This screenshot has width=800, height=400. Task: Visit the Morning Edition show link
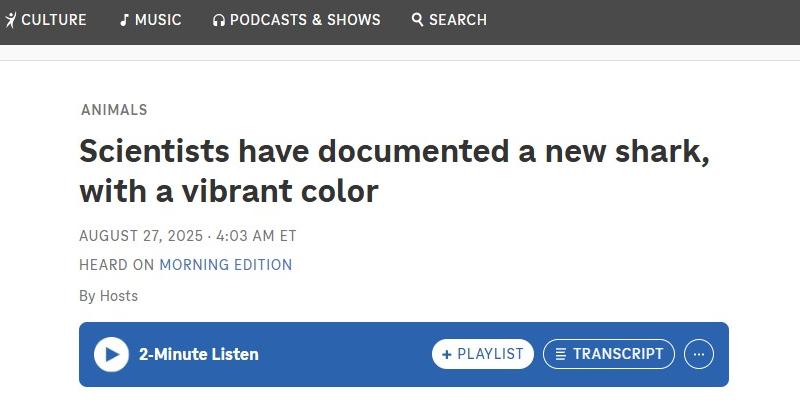pyautogui.click(x=226, y=265)
